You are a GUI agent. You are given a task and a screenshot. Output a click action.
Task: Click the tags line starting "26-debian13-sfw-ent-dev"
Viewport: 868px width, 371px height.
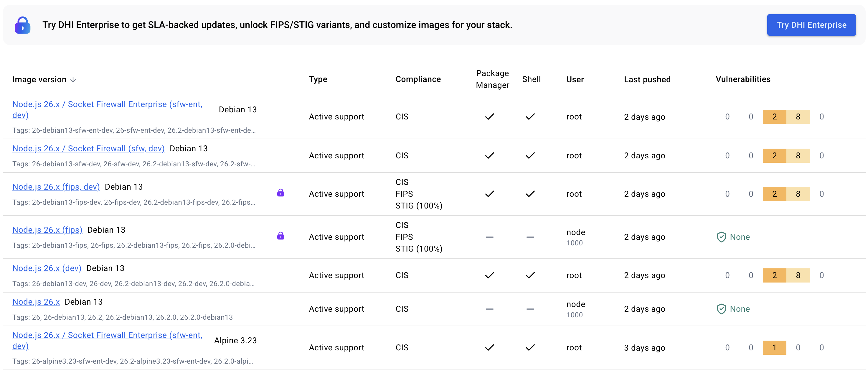pyautogui.click(x=134, y=131)
